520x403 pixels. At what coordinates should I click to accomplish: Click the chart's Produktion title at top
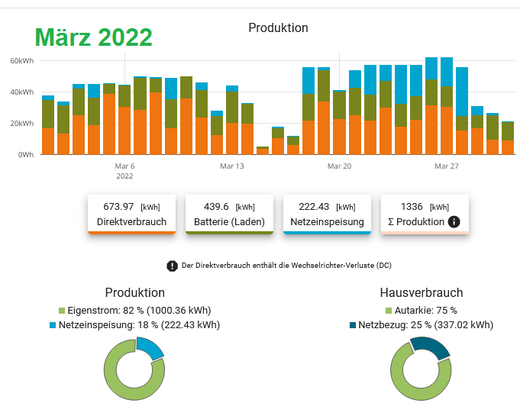point(278,28)
